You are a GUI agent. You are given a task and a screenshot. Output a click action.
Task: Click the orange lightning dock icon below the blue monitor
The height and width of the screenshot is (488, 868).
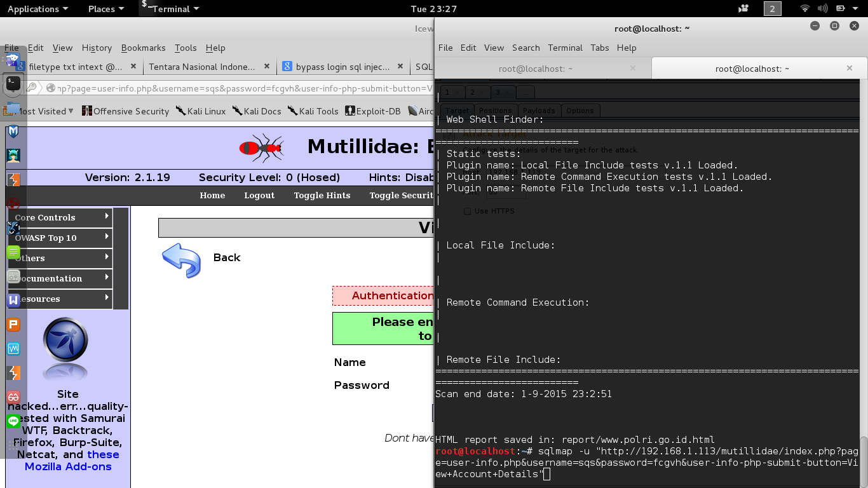13,373
